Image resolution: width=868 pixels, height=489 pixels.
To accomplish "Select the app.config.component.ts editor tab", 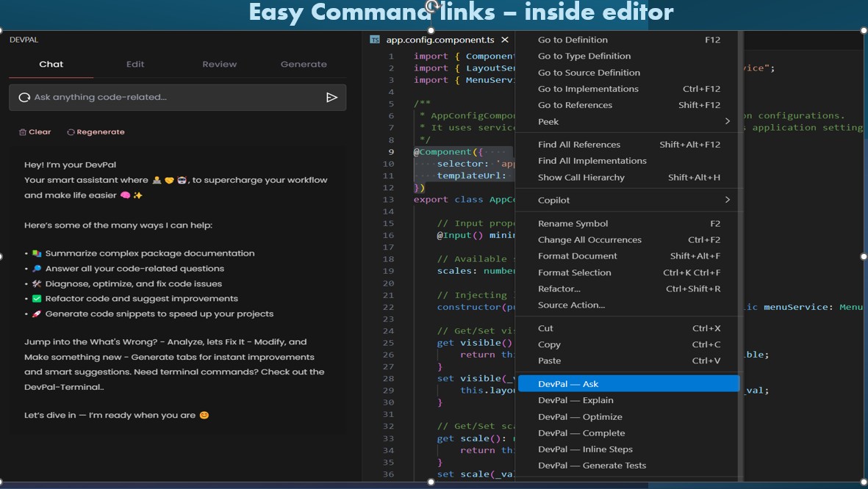I will (440, 40).
